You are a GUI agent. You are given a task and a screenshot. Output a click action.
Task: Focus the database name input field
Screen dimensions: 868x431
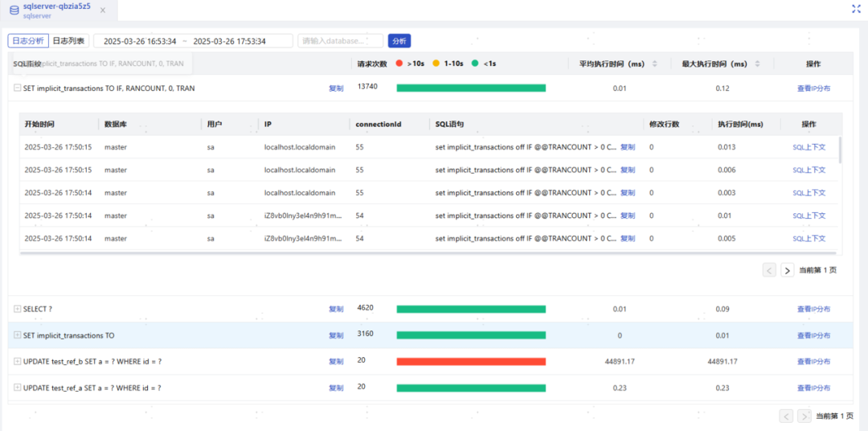coord(341,41)
